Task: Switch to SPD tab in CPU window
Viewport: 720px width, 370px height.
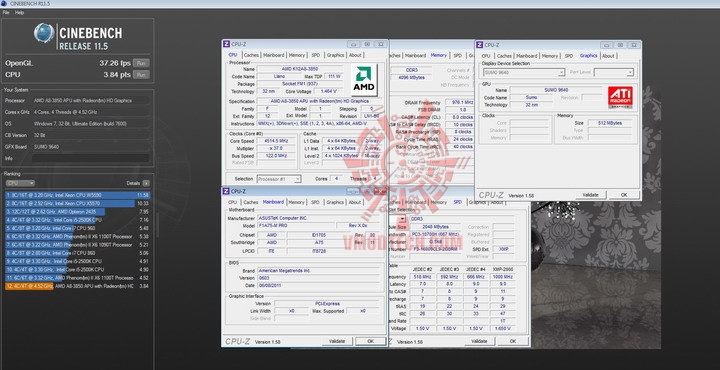Action: [315, 55]
